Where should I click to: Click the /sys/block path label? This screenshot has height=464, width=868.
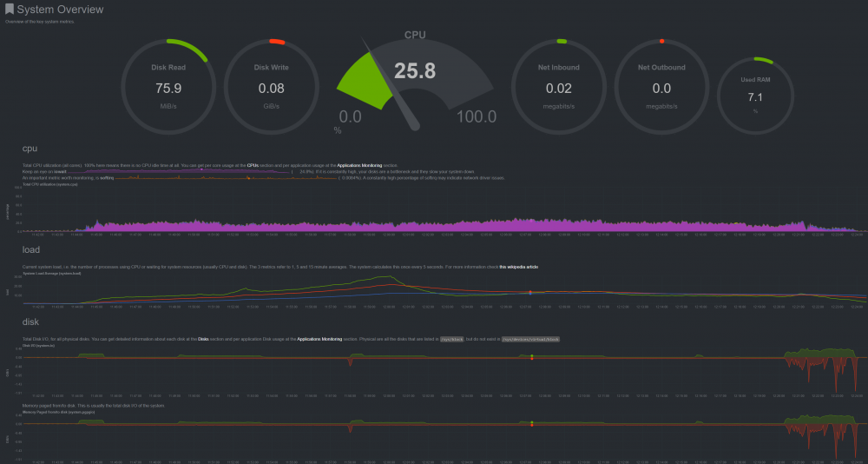click(451, 339)
